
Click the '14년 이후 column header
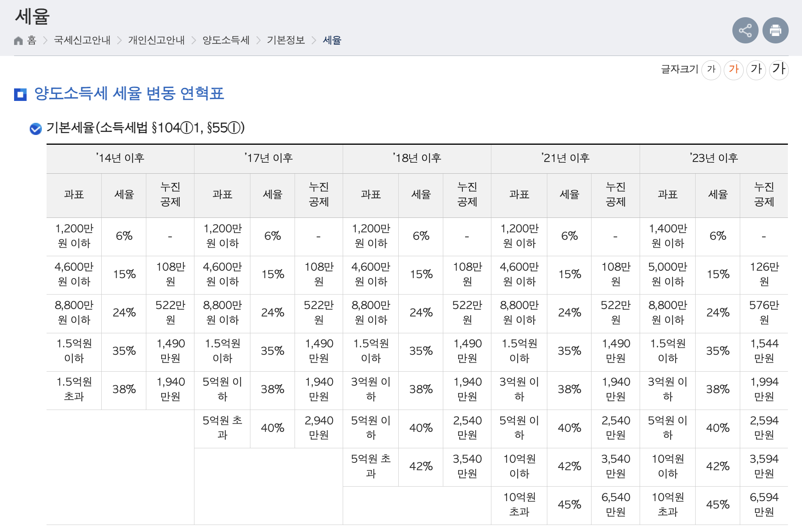[120, 158]
